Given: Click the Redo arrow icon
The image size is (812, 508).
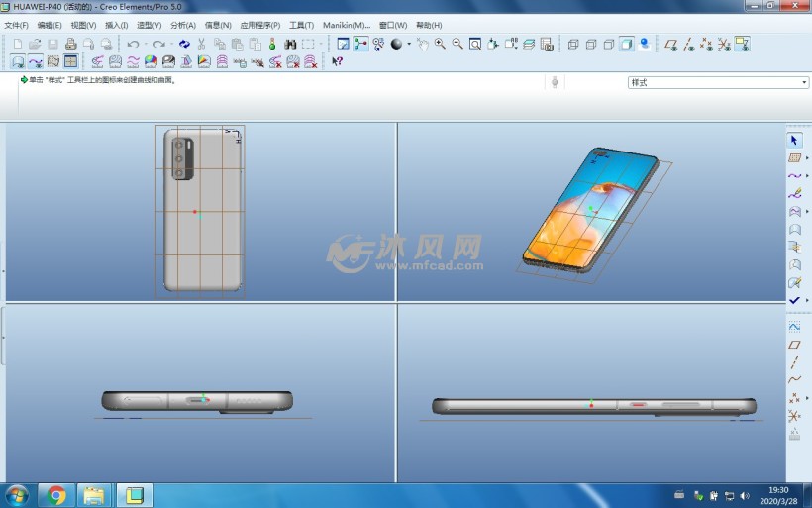Looking at the screenshot, I should click(x=159, y=44).
